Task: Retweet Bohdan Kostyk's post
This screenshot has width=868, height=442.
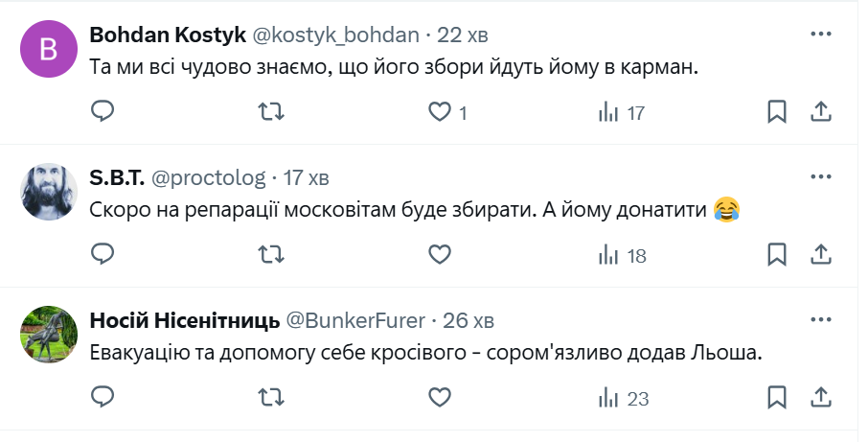Action: point(271,112)
